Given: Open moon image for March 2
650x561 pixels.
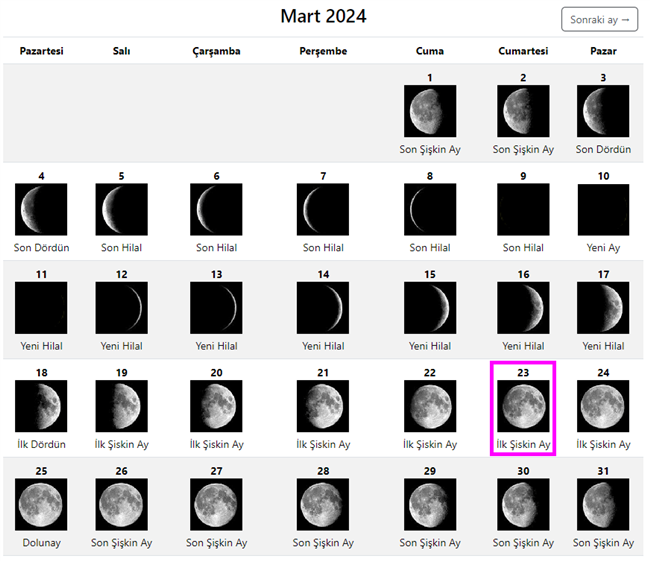Looking at the screenshot, I should 523,111.
